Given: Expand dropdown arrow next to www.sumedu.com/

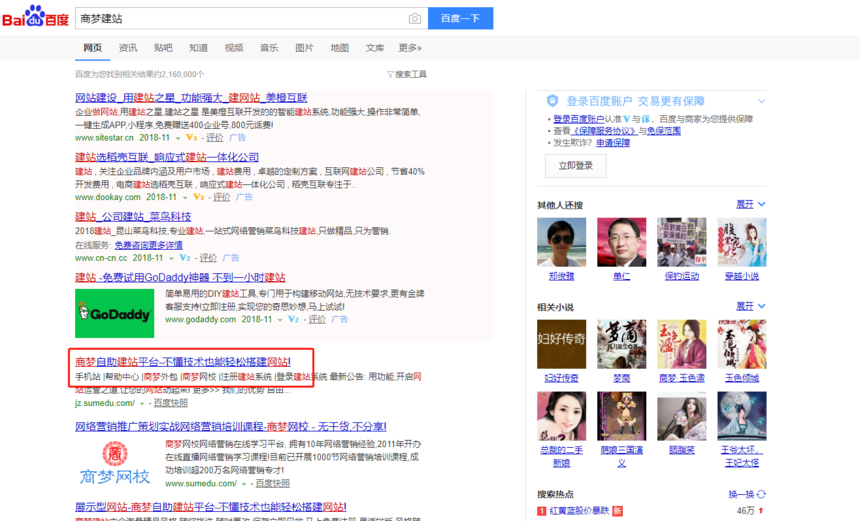Looking at the screenshot, I should coord(244,484).
